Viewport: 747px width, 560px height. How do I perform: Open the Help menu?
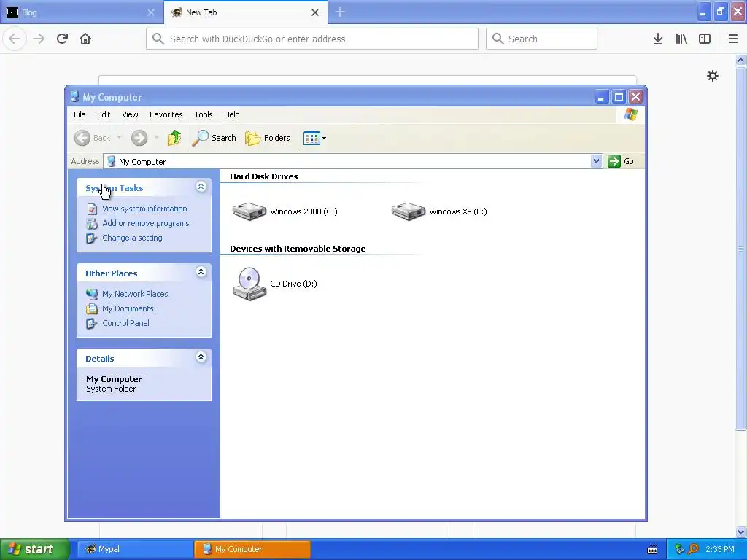[x=231, y=114]
